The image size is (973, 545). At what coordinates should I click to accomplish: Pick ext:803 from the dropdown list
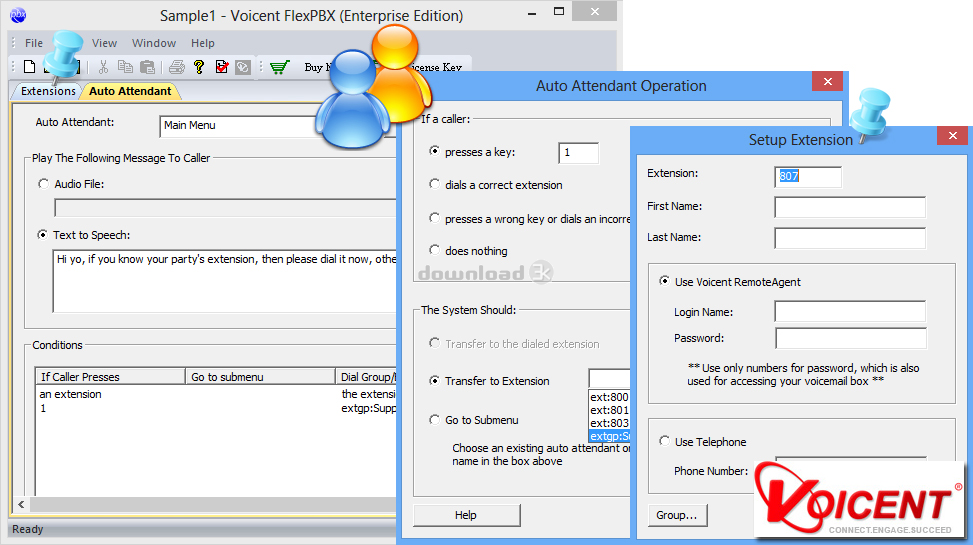[609, 423]
